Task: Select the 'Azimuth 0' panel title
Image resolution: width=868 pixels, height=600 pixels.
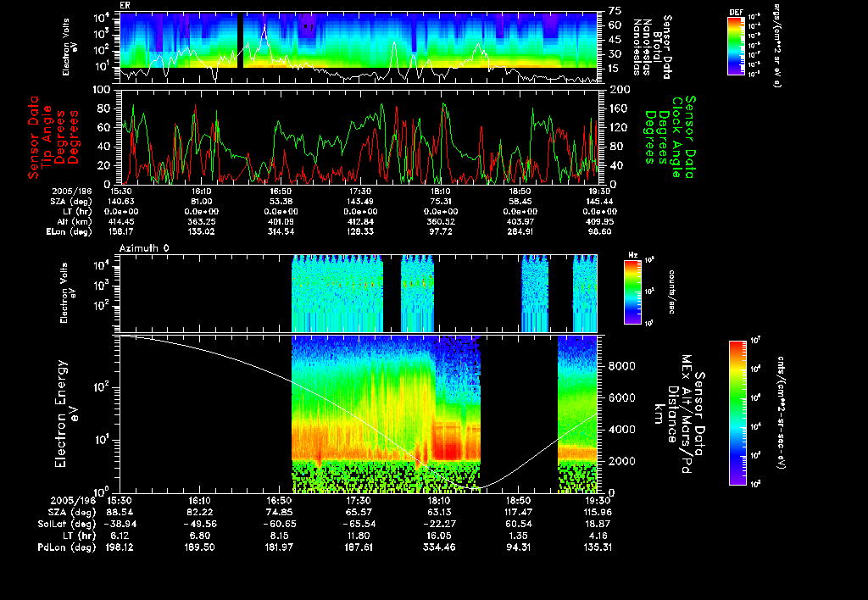Action: pos(144,248)
